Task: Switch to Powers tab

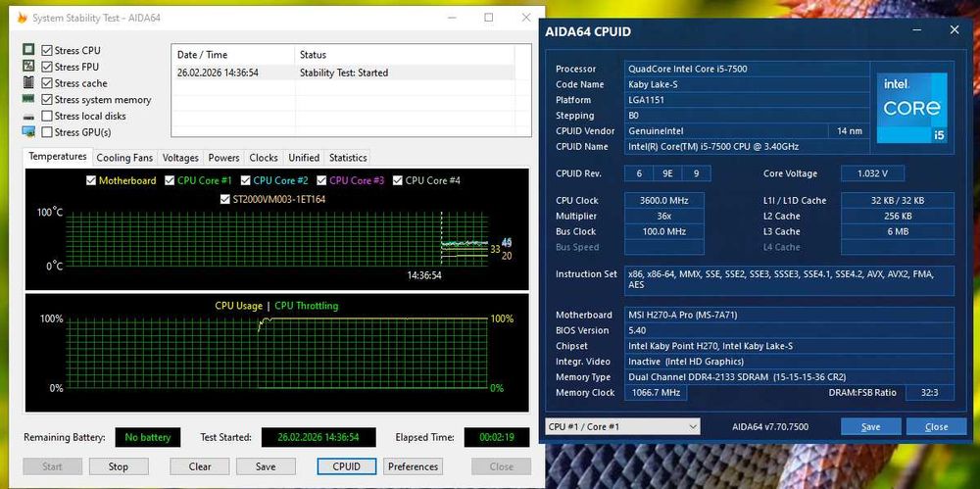Action: (223, 158)
